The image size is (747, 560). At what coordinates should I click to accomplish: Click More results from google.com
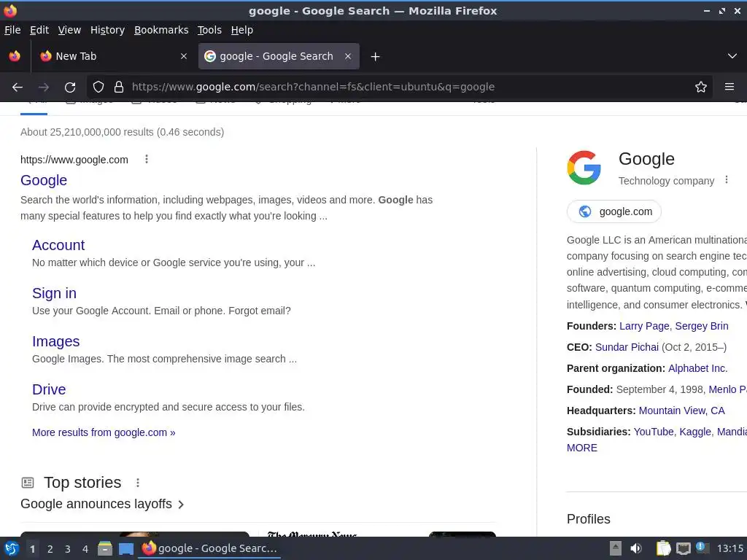[104, 432]
